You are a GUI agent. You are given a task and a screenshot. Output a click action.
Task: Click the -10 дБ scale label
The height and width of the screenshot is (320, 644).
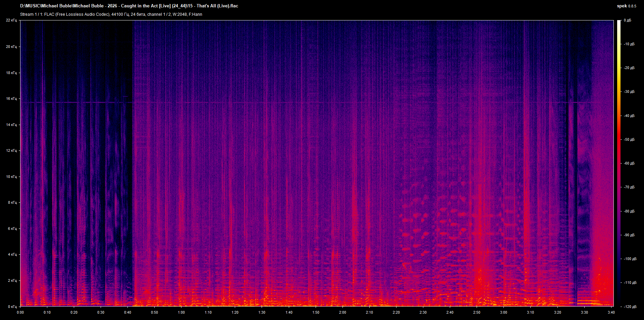[629, 44]
